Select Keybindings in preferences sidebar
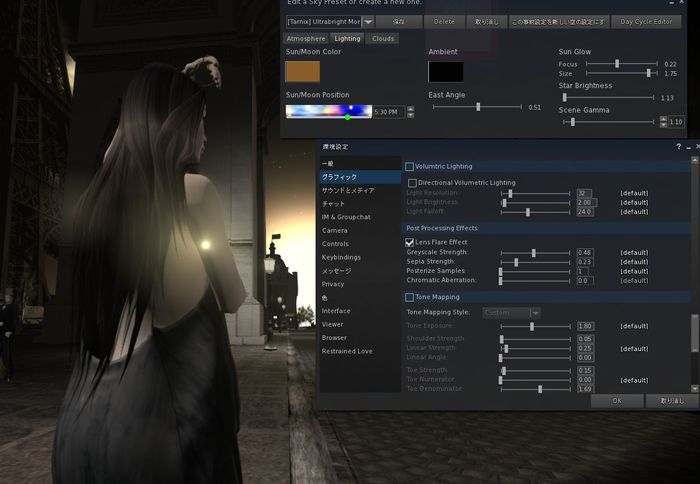The width and height of the screenshot is (700, 484). [360, 258]
